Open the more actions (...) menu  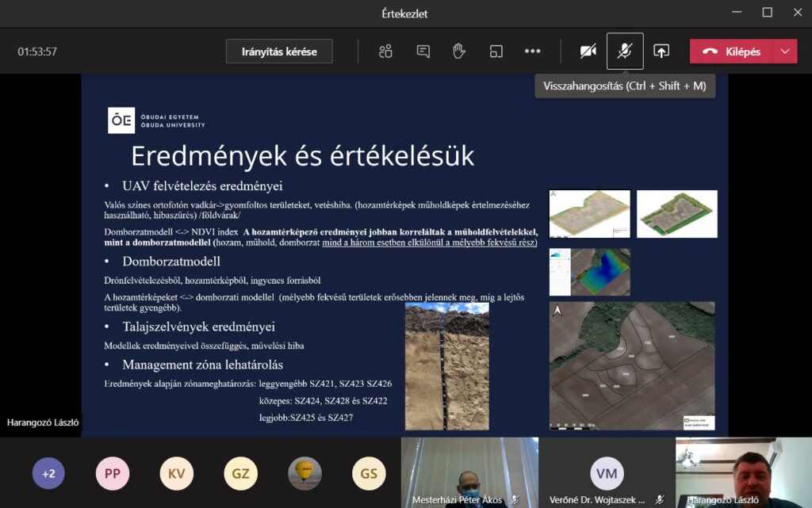tap(532, 50)
